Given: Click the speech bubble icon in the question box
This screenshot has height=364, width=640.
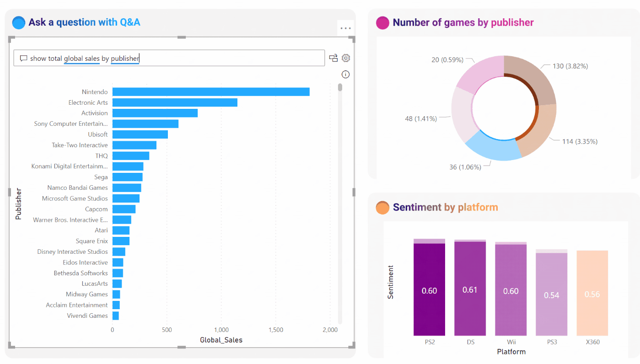Looking at the screenshot, I should (24, 58).
